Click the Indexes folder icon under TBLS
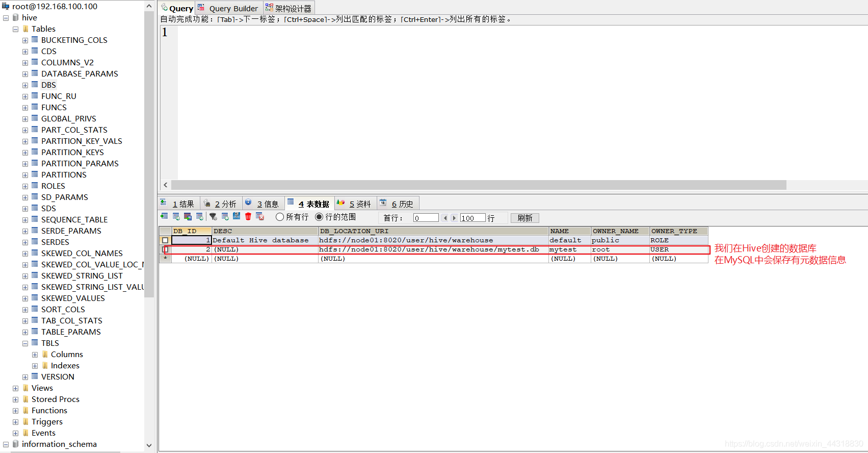The height and width of the screenshot is (453, 868). pyautogui.click(x=45, y=365)
